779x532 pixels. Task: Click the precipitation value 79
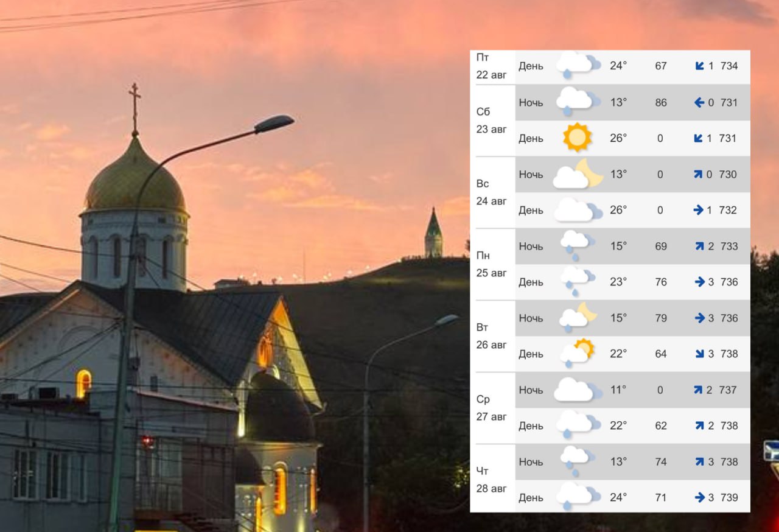[x=661, y=318]
